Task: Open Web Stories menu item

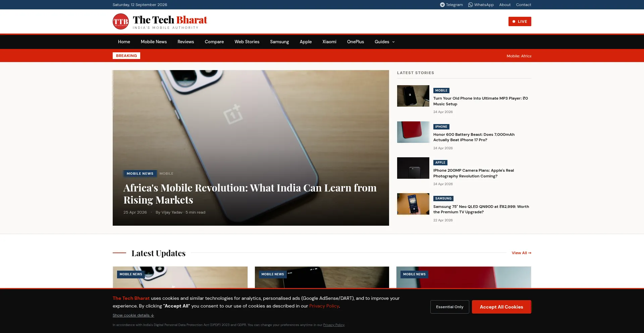Action: (x=247, y=42)
